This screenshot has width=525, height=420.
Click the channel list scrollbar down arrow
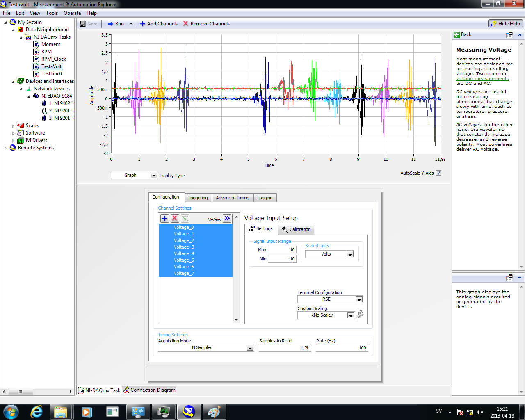click(x=236, y=320)
